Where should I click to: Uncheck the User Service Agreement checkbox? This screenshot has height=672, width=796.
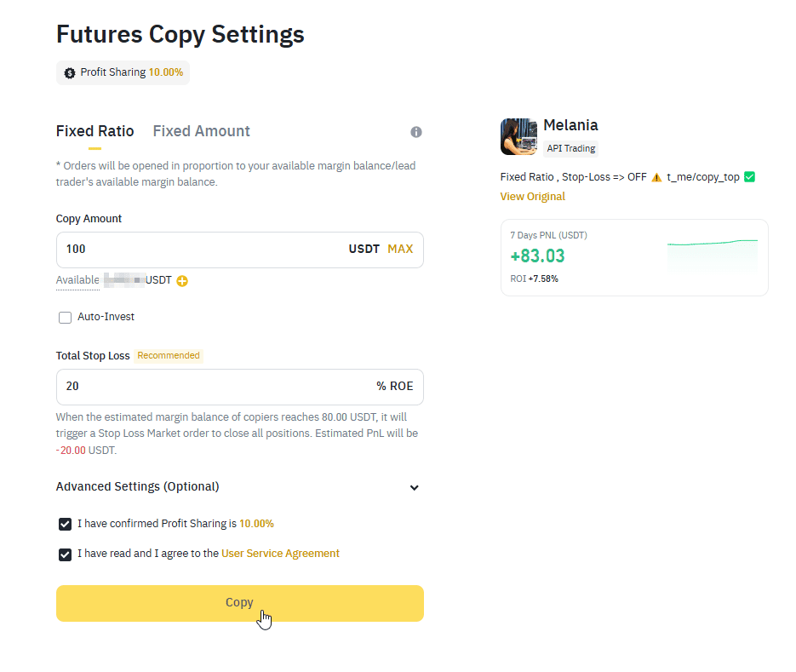coord(65,554)
